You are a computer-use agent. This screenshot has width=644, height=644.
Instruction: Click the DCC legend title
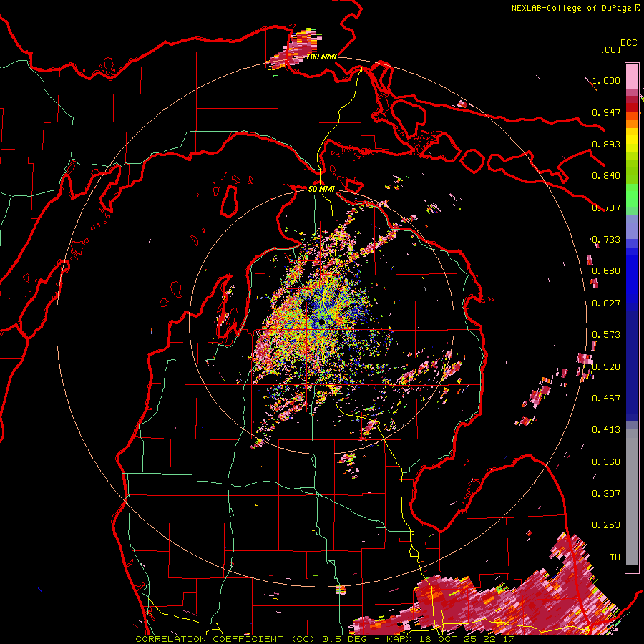[x=628, y=43]
